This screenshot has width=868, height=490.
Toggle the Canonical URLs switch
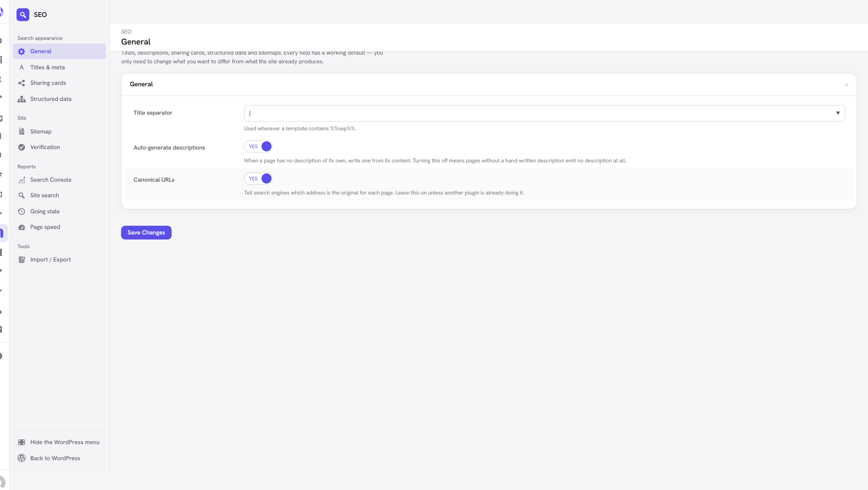[x=258, y=179]
